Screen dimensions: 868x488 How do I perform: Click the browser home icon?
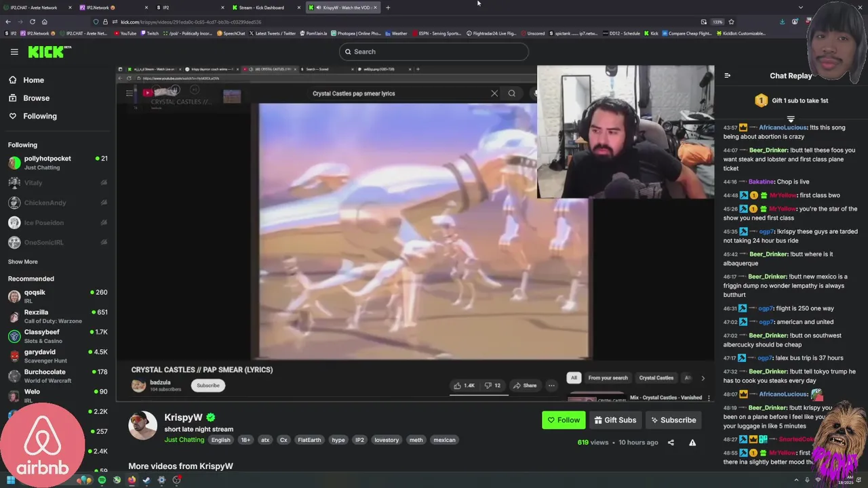[43, 22]
